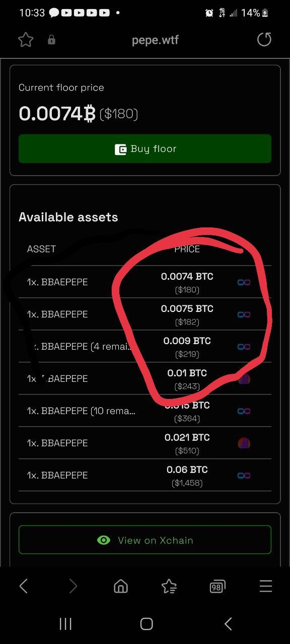The width and height of the screenshot is (290, 644).
Task: Tap the infinity icon on the 0.0075 BTC listing
Action: click(244, 314)
